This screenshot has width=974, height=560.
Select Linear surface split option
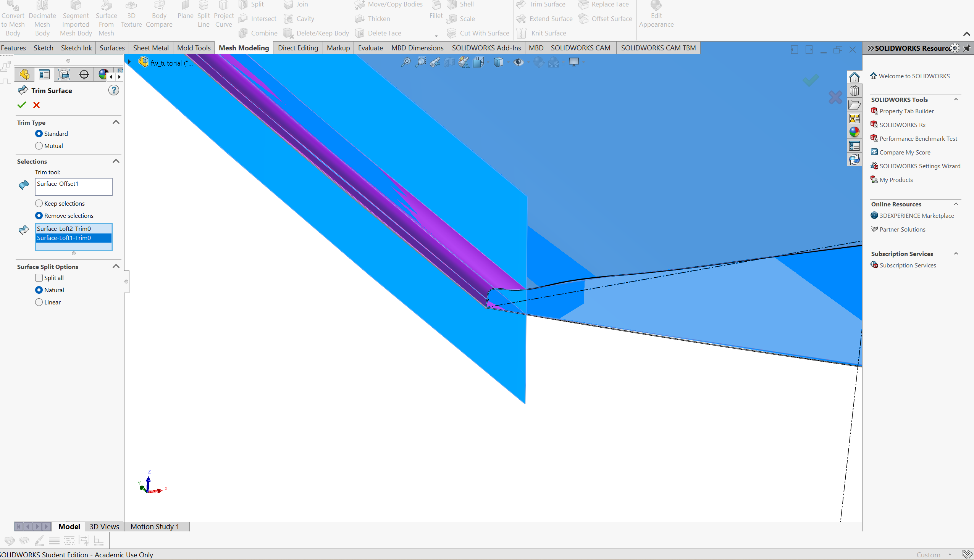[39, 302]
